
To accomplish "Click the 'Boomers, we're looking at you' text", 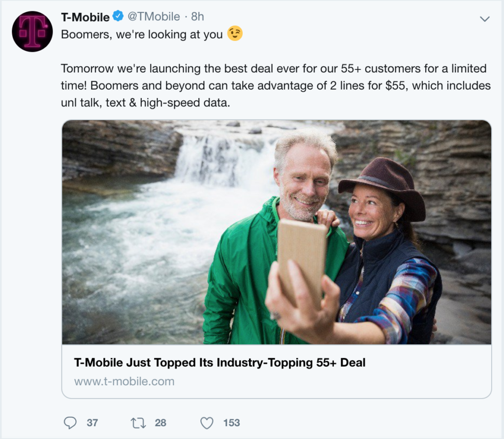I will 142,35.
